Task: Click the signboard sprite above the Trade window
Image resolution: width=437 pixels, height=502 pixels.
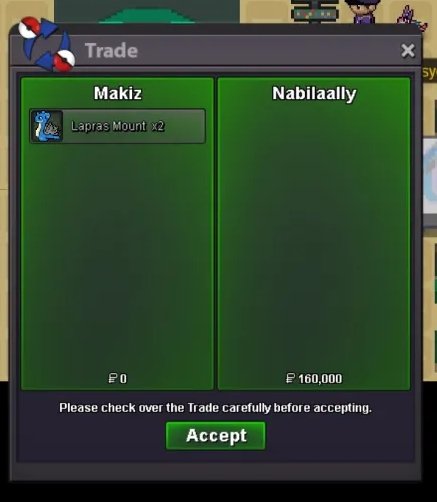Action: [315, 11]
